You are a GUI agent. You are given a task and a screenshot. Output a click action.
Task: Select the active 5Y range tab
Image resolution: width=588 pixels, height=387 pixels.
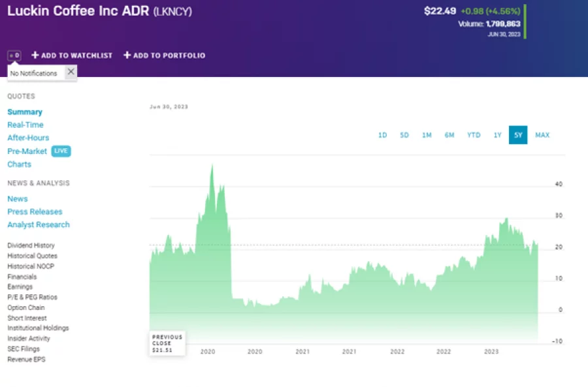coord(518,135)
